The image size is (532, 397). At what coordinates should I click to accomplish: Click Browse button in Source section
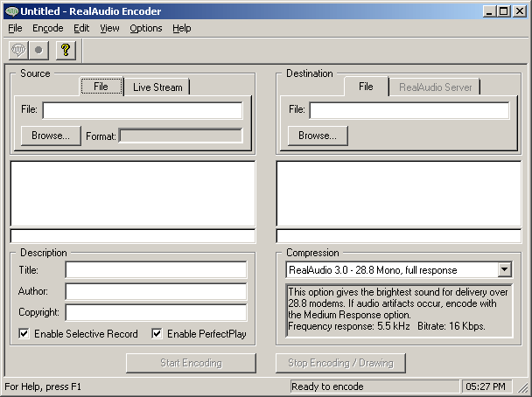(x=51, y=136)
